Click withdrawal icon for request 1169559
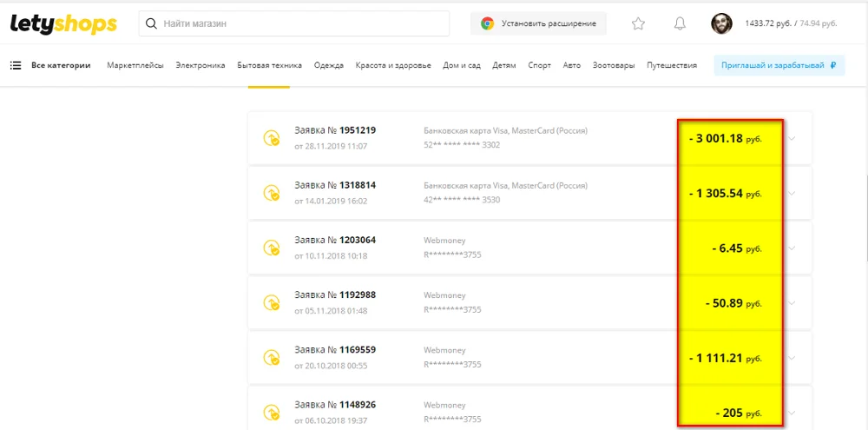The image size is (868, 430). pyautogui.click(x=272, y=357)
